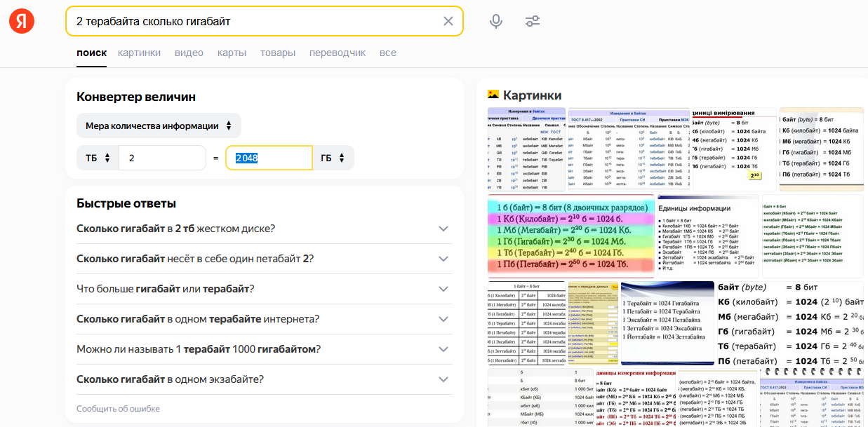Open the Картинки heading link
This screenshot has width=868, height=427.
tap(532, 95)
